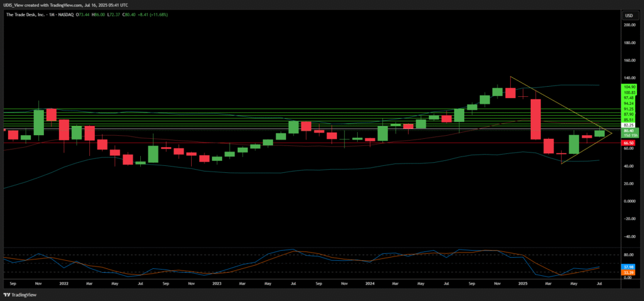Click the yellow triangle pattern's right apex
This screenshot has width=644, height=301.
[x=612, y=133]
